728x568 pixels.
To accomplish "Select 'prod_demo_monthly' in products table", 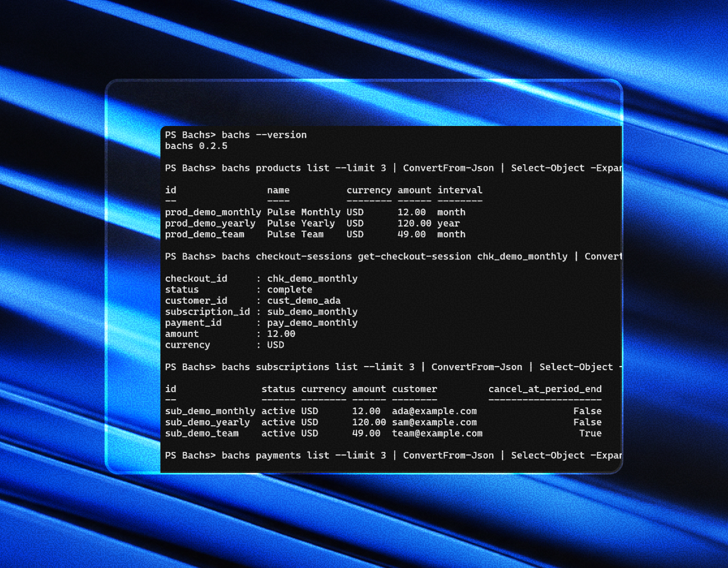I will pos(213,212).
